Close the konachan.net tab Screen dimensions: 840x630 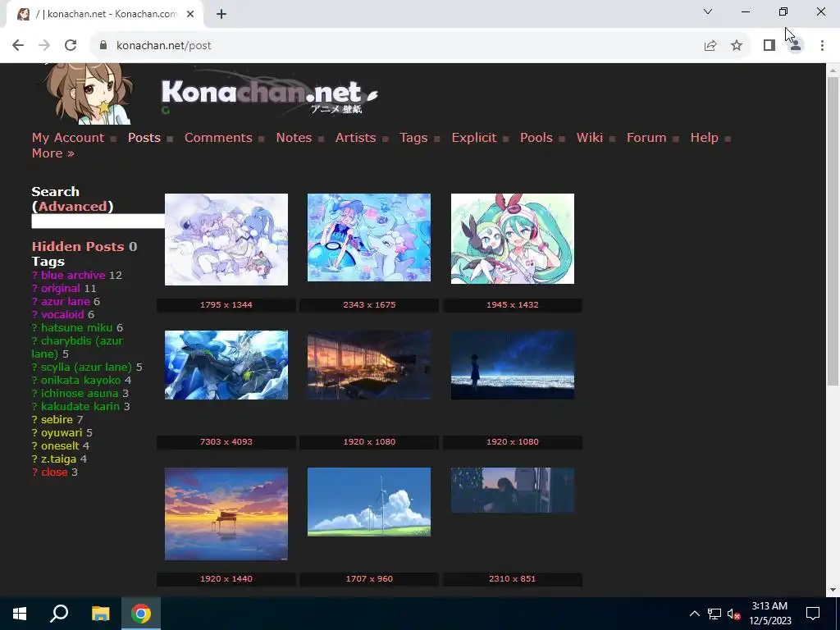(x=190, y=14)
